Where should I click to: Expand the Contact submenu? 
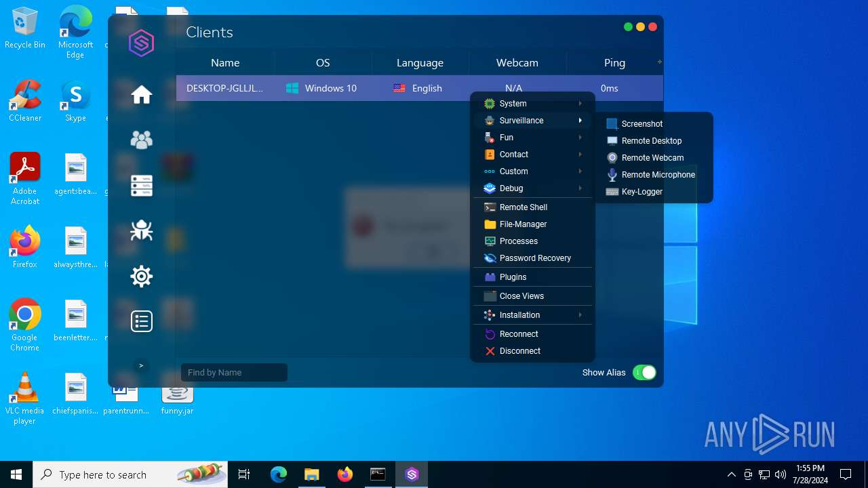tap(532, 155)
